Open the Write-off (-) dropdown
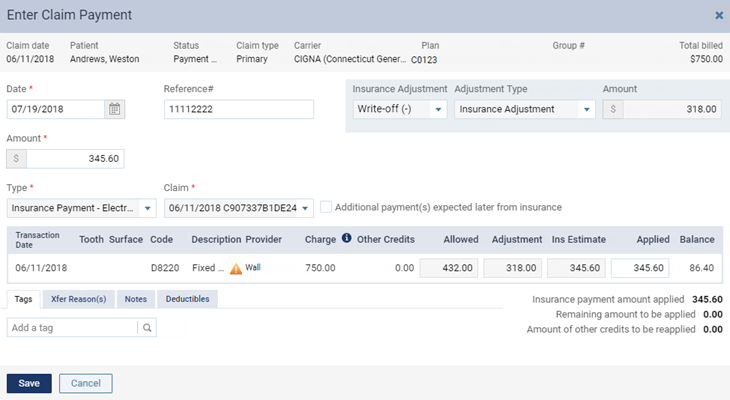This screenshot has width=730, height=400. [x=400, y=109]
